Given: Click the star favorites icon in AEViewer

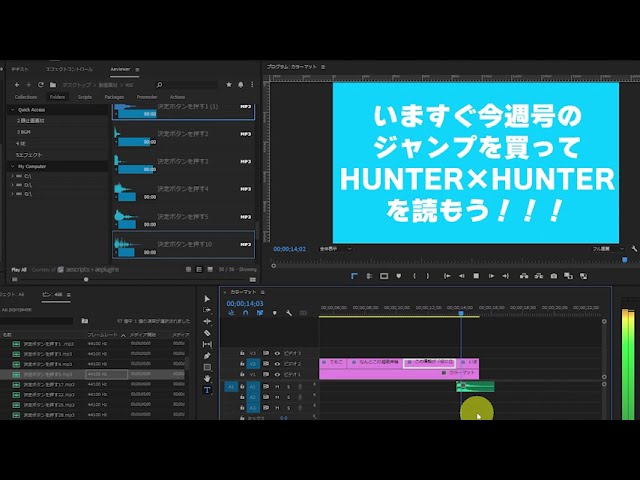Looking at the screenshot, I should pyautogui.click(x=229, y=84).
